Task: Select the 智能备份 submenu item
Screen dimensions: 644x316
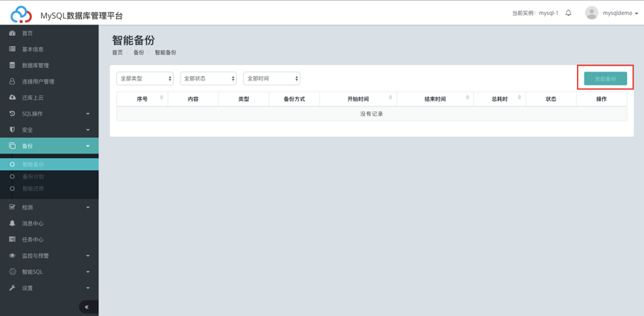Action: click(49, 165)
